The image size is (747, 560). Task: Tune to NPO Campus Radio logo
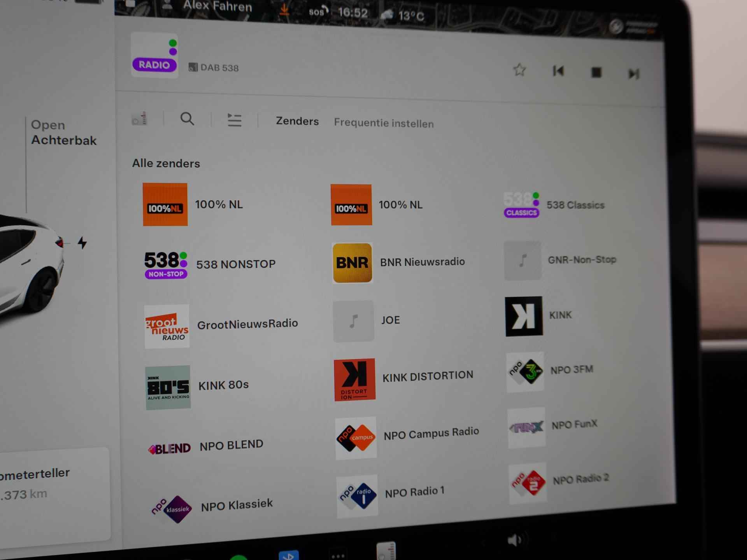(x=356, y=438)
